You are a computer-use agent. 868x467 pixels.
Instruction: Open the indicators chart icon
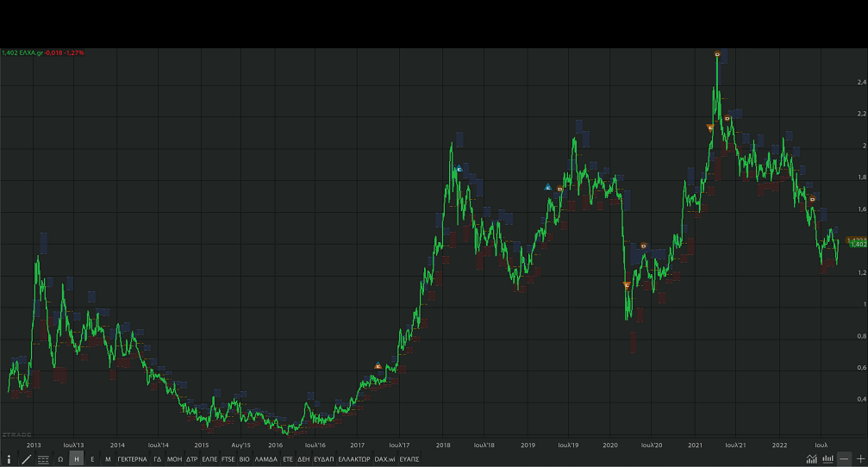[x=811, y=458]
